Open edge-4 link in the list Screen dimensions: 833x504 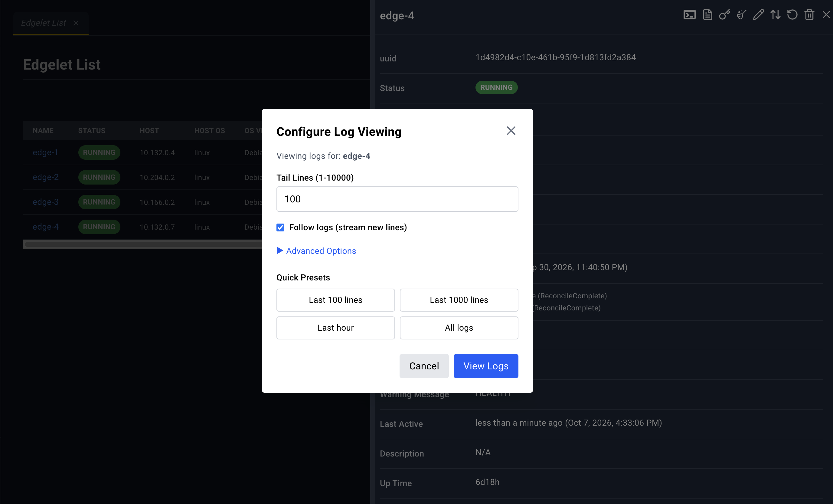tap(45, 227)
